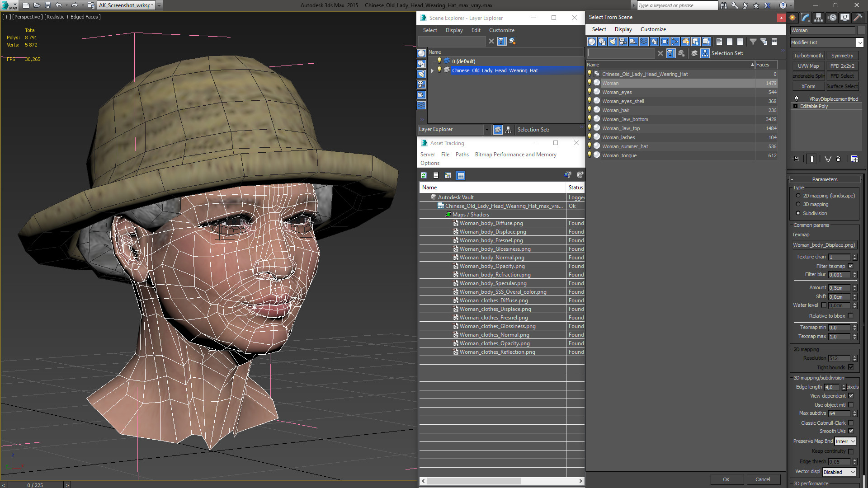
Task: Toggle Display Cameras filter in Select From Scene
Action: (x=623, y=42)
